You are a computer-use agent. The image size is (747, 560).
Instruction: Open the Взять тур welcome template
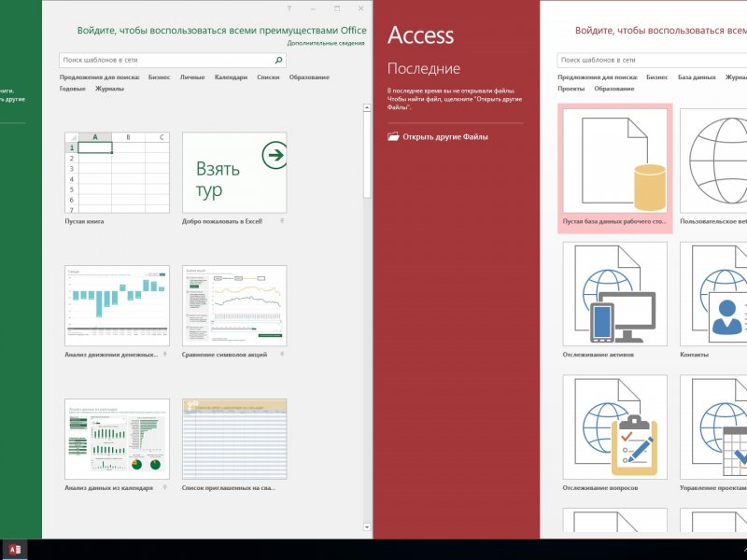(234, 173)
